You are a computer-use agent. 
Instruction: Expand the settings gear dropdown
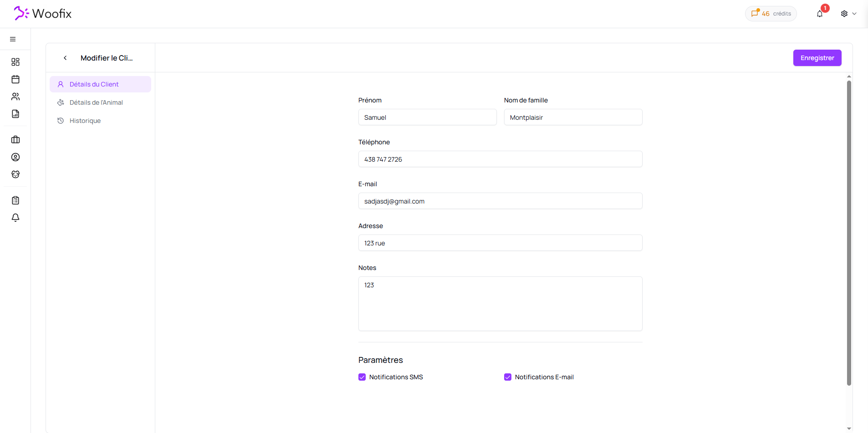coord(848,14)
